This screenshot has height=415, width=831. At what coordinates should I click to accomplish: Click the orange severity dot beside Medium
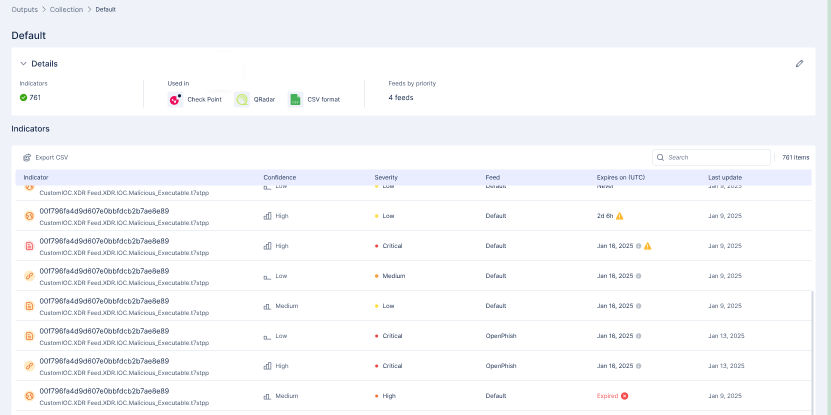point(377,276)
